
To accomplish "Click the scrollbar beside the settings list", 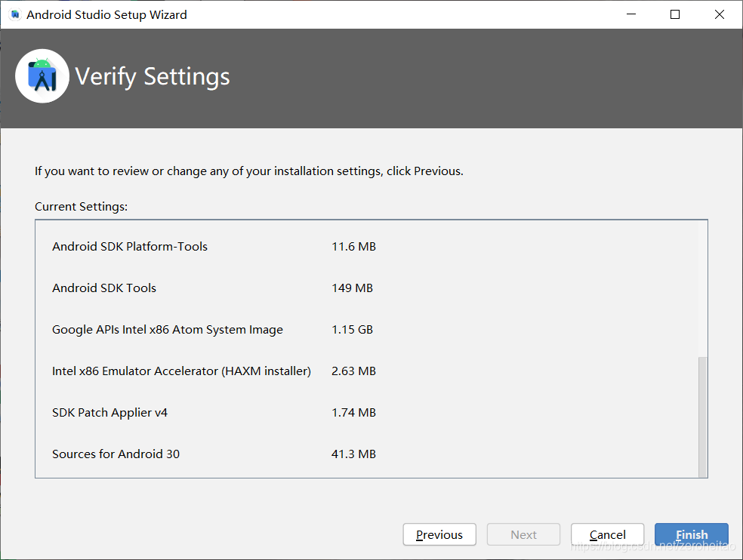I will (703, 415).
